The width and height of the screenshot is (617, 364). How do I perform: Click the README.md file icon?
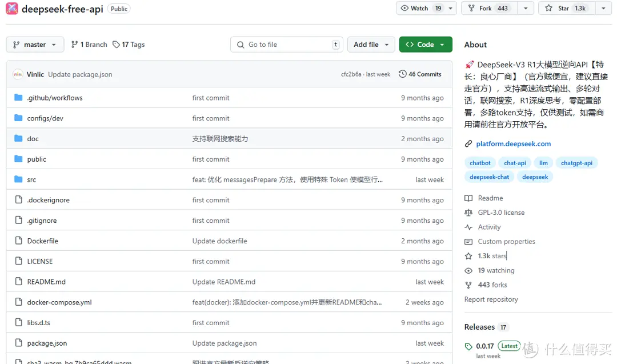click(x=18, y=281)
